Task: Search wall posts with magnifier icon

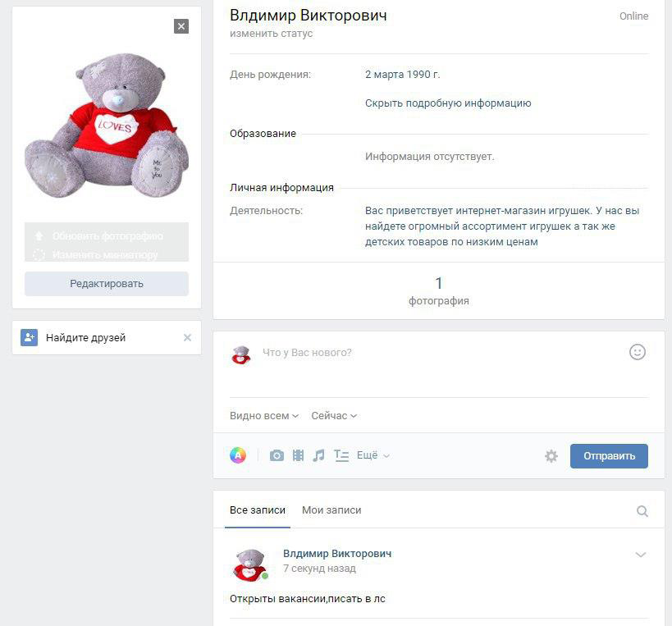Action: tap(642, 511)
